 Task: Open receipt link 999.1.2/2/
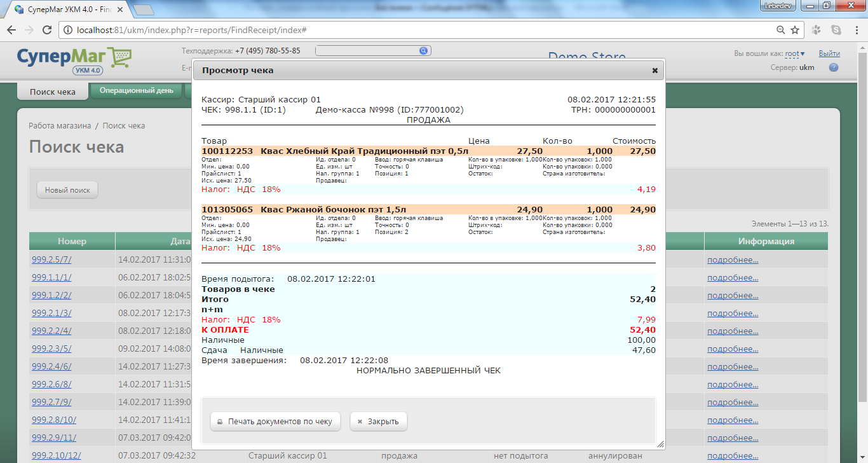click(51, 295)
